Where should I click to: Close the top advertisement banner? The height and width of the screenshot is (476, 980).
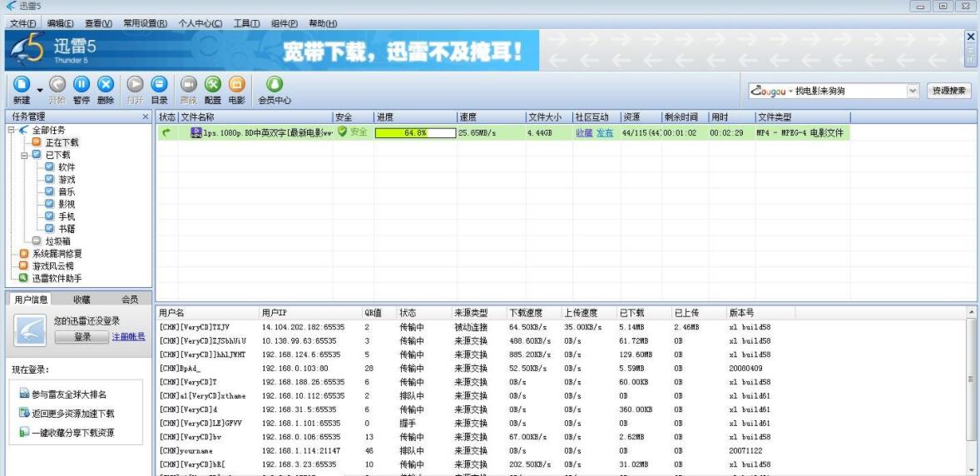point(970,37)
